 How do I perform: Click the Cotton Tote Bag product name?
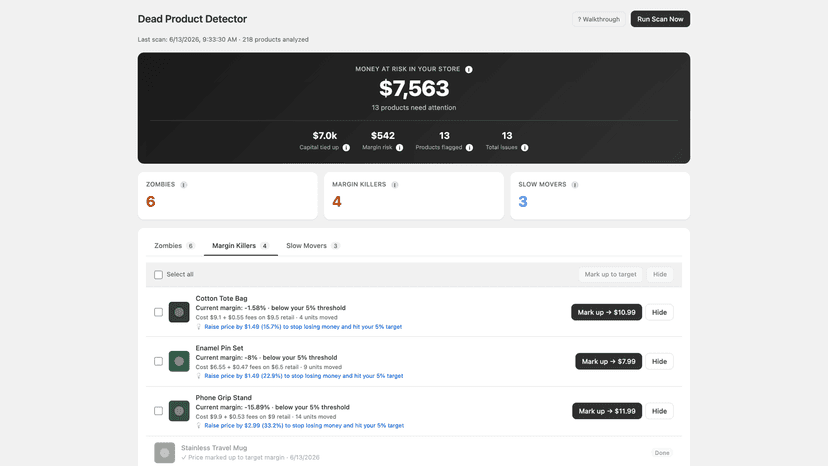point(221,299)
